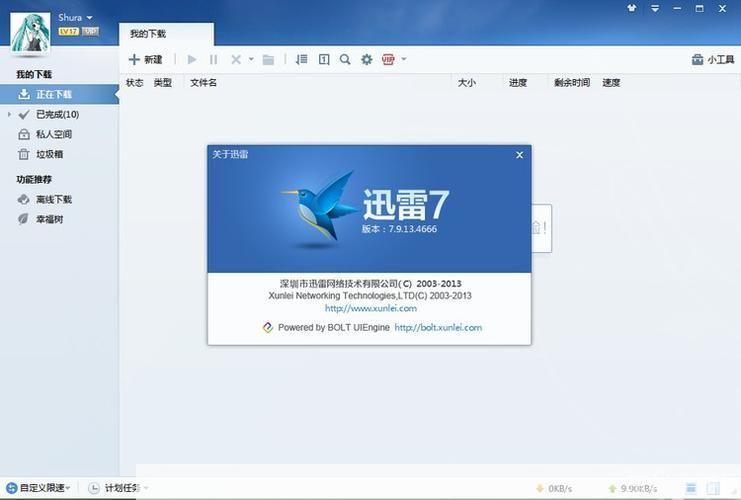Click the 新建 new task button
741x500 pixels.
146,60
